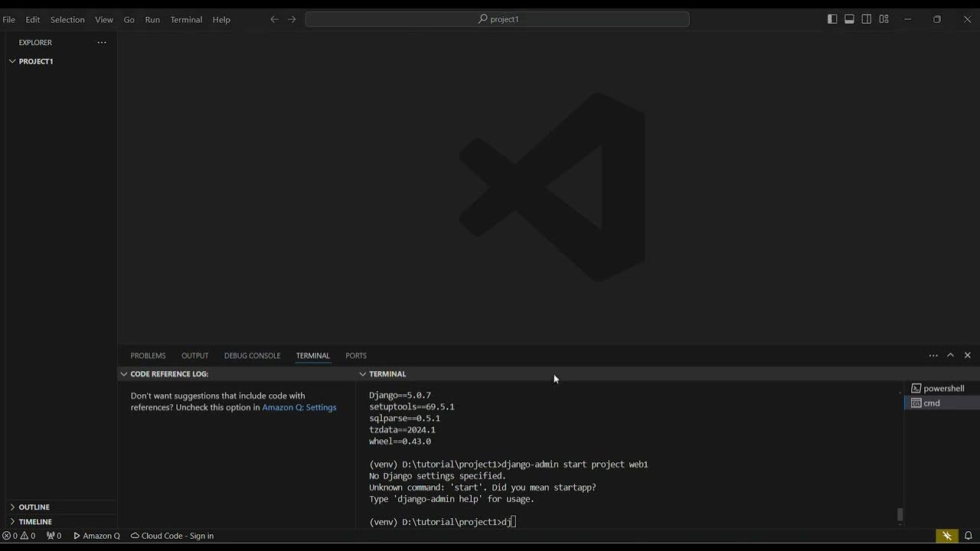Click the project1 command center search box
Image resolution: width=980 pixels, height=551 pixels.
click(x=497, y=19)
